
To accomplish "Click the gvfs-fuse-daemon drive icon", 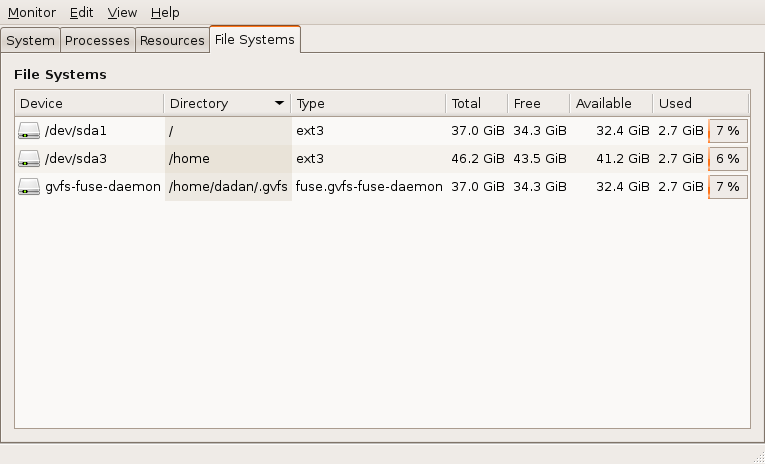I will [x=29, y=187].
